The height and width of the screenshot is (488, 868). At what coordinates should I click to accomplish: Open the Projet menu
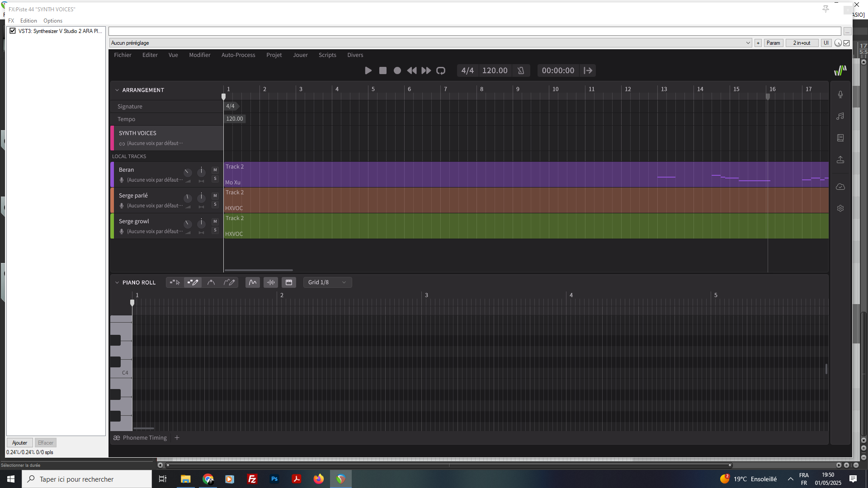274,55
